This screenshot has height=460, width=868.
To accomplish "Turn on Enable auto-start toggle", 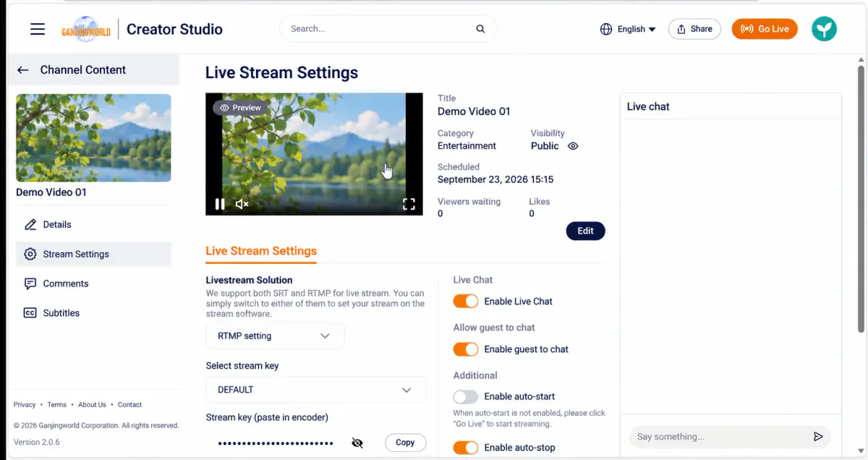I will pyautogui.click(x=466, y=397).
